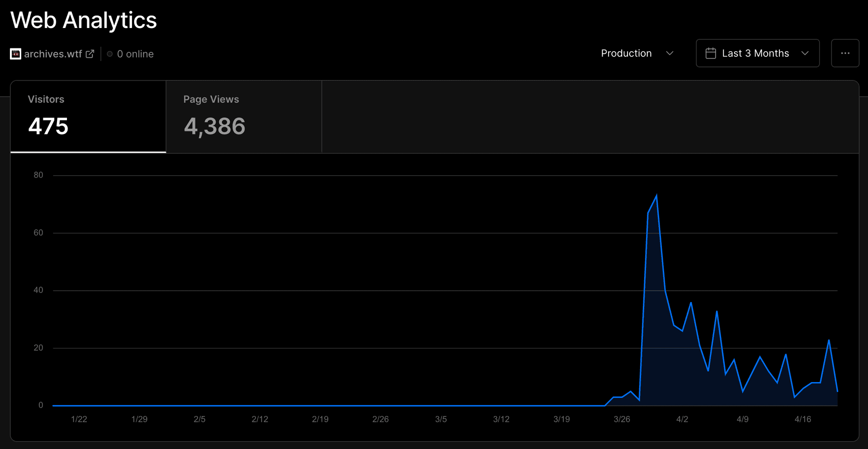The height and width of the screenshot is (449, 868).
Task: Open the Production environment dropdown label
Action: [x=626, y=53]
